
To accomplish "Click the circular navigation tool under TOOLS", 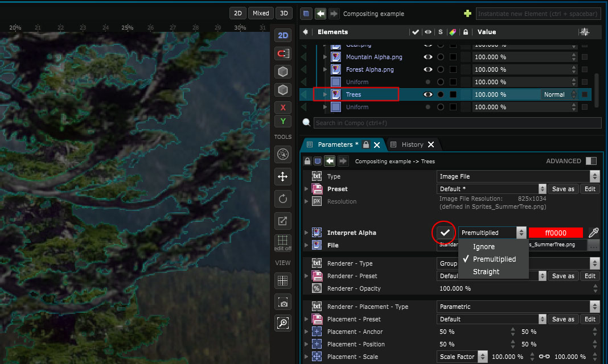I will (283, 154).
